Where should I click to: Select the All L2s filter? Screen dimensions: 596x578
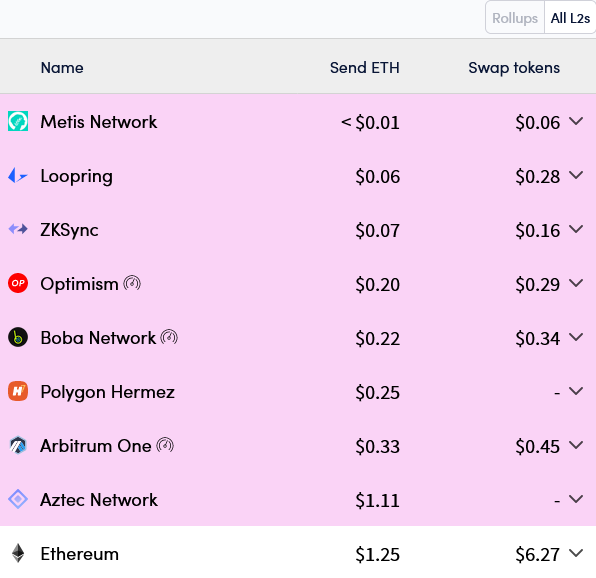click(x=570, y=18)
